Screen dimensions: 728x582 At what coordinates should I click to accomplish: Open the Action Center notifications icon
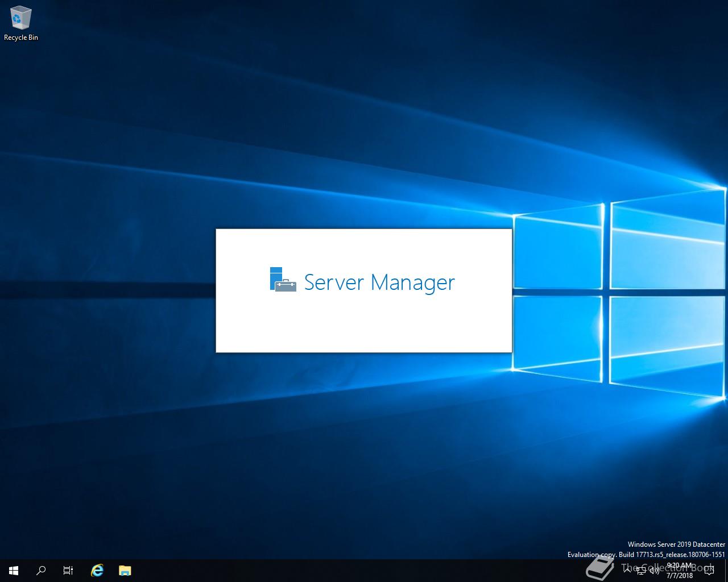click(x=709, y=571)
